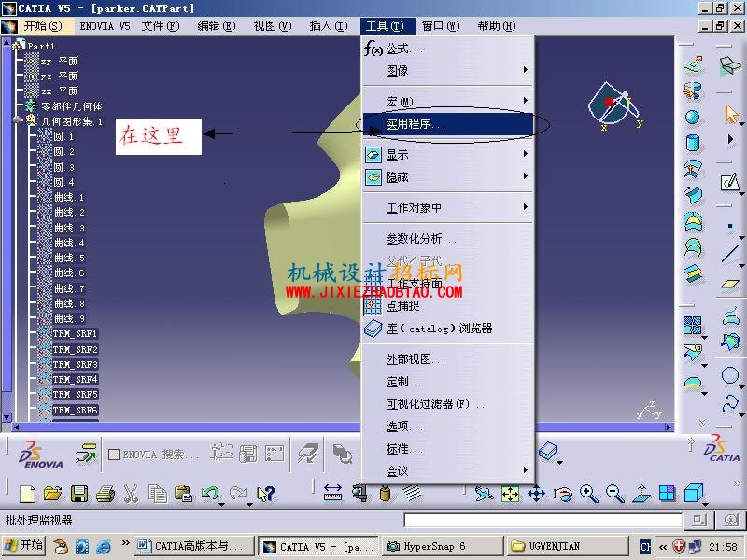
Task: Expand the 会议 submenu arrow
Action: tap(525, 470)
